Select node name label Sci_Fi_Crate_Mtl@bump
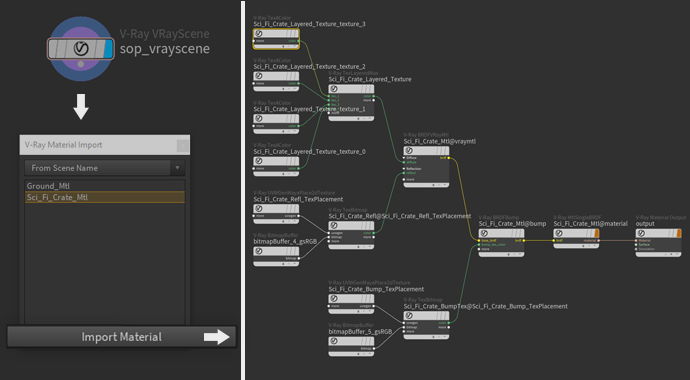The width and height of the screenshot is (690, 380). [512, 224]
